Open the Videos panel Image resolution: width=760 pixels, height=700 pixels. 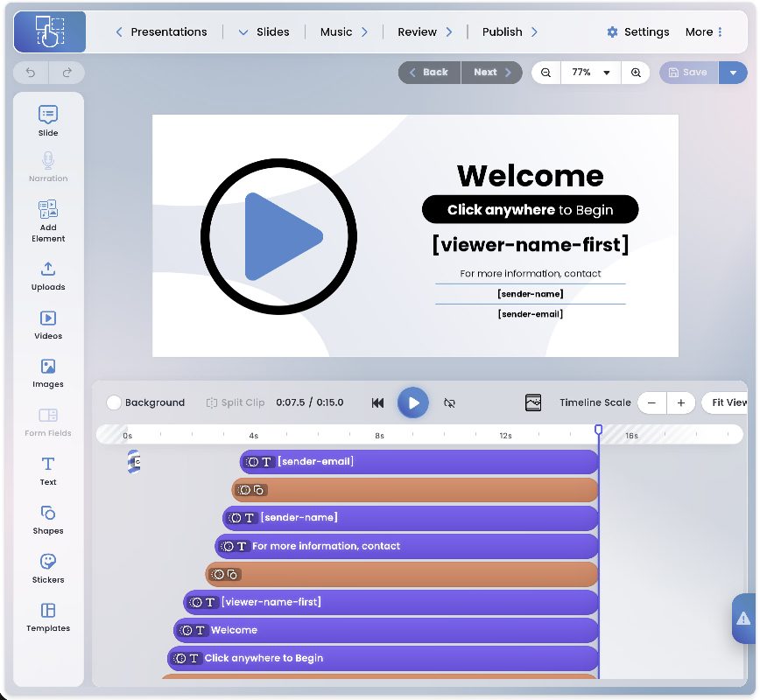[x=48, y=325]
